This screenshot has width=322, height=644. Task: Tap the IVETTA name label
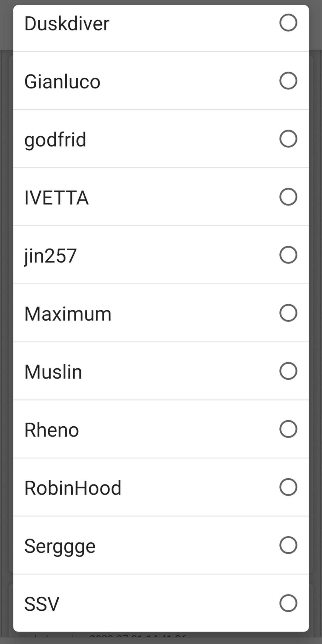click(x=56, y=198)
